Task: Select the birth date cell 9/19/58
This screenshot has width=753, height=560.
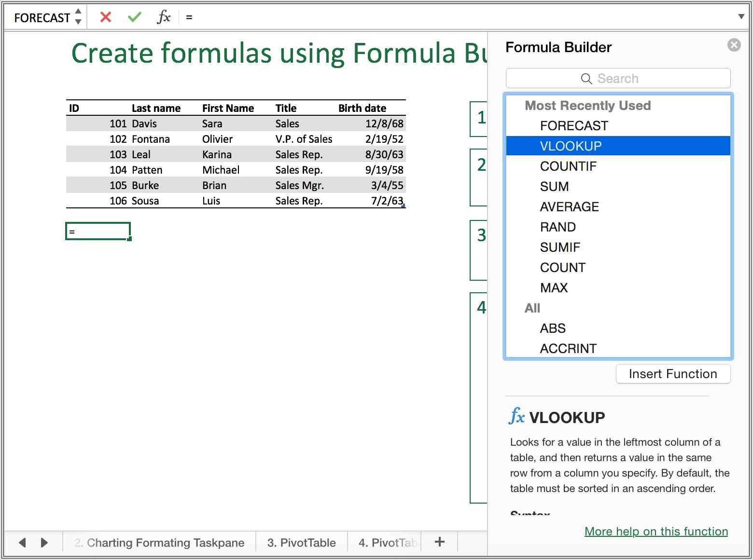Action: (384, 170)
